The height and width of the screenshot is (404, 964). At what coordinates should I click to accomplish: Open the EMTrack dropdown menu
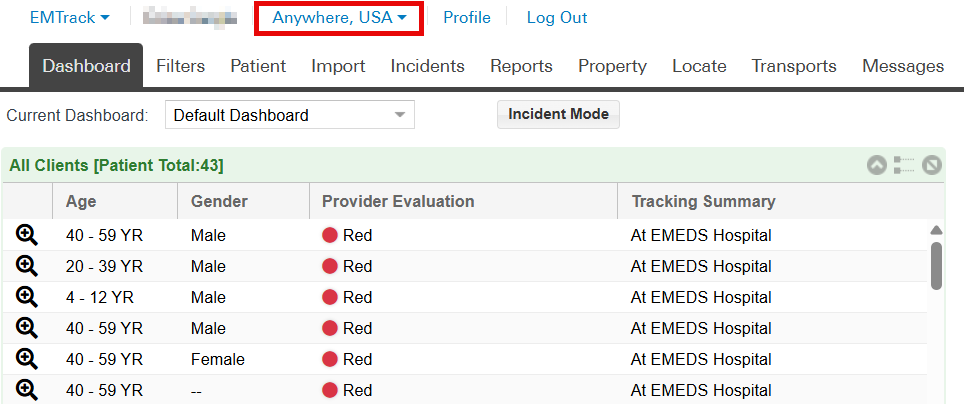click(69, 18)
